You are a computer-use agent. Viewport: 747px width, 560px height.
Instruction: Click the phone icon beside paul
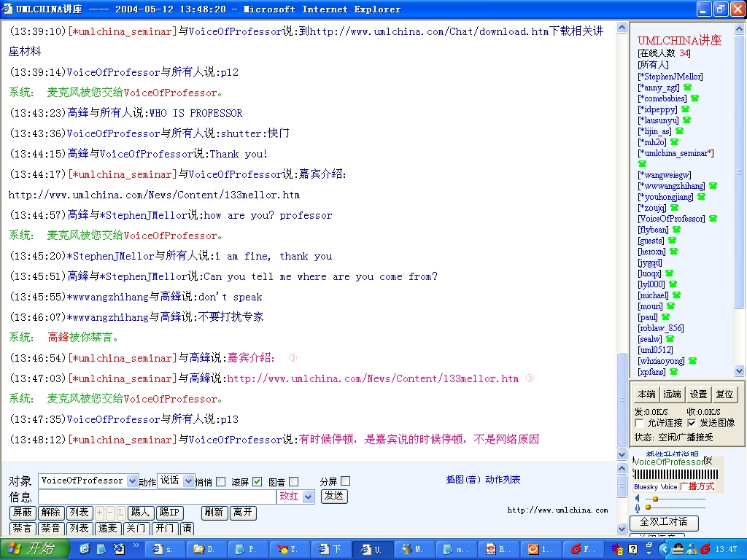(x=665, y=318)
